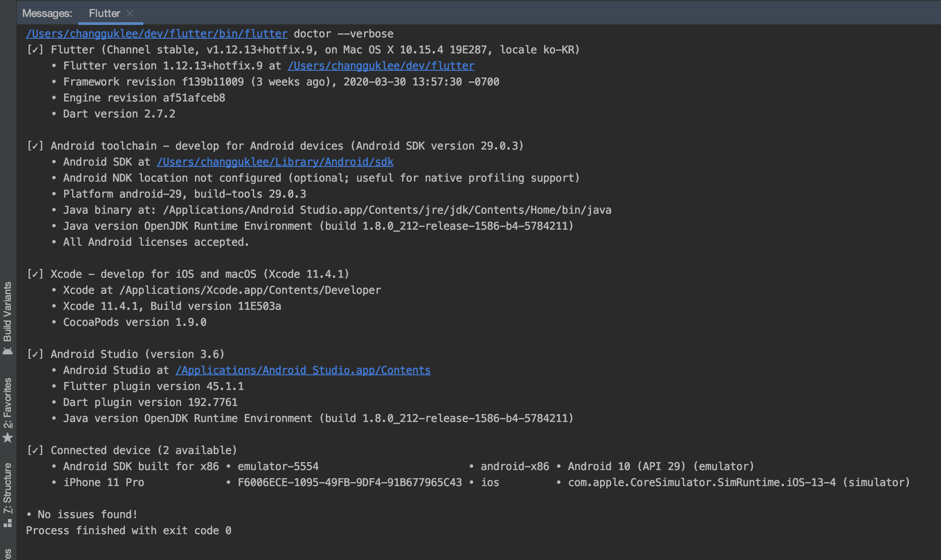The image size is (941, 560).
Task: Click the Favorites star icon
Action: pos(8,438)
